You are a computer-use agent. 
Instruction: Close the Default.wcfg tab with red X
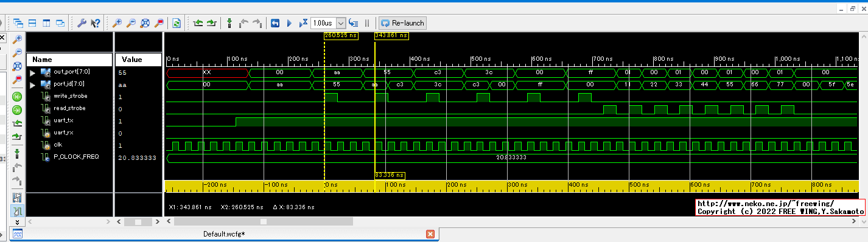point(430,234)
